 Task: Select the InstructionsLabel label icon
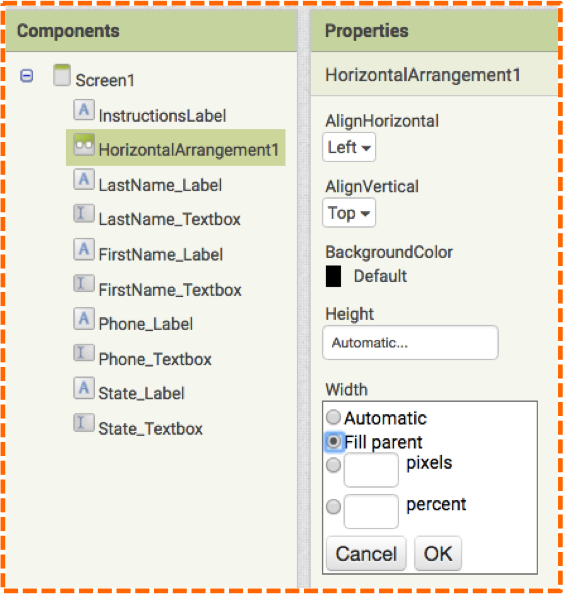[84, 110]
